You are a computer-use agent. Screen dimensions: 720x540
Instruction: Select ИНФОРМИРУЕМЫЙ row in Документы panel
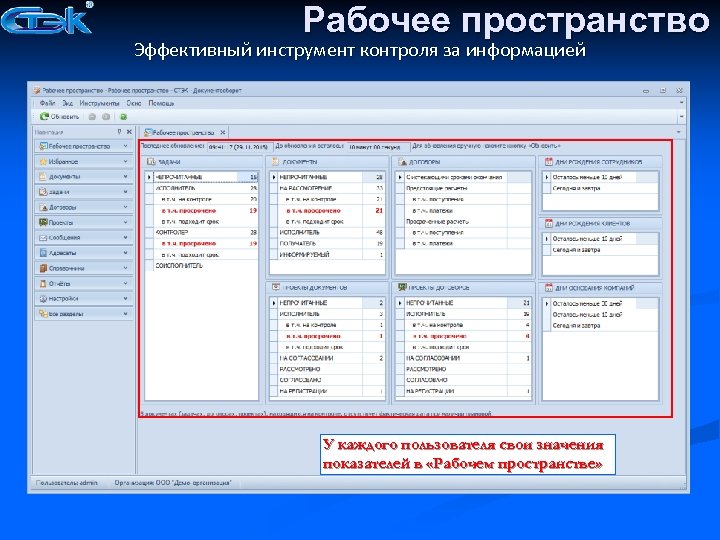click(x=327, y=254)
